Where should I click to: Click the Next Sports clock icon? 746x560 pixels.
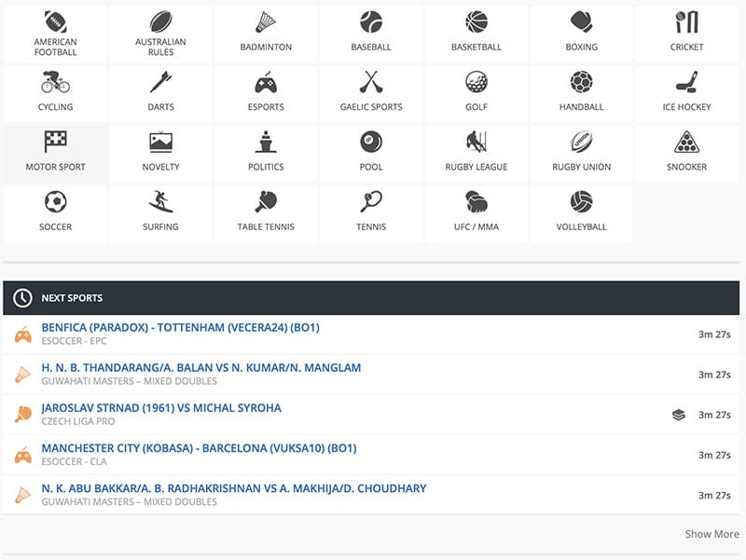click(22, 298)
